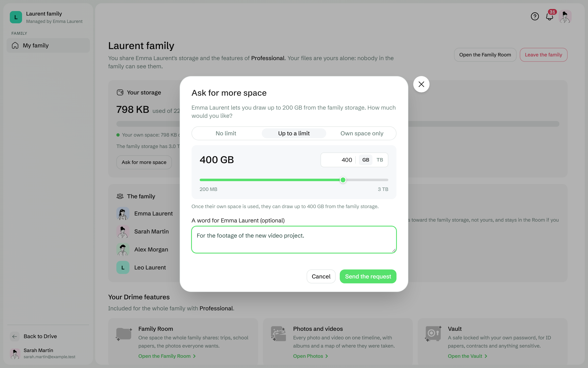
Task: Click the sarah.martin@example.test email
Action: 49,357
